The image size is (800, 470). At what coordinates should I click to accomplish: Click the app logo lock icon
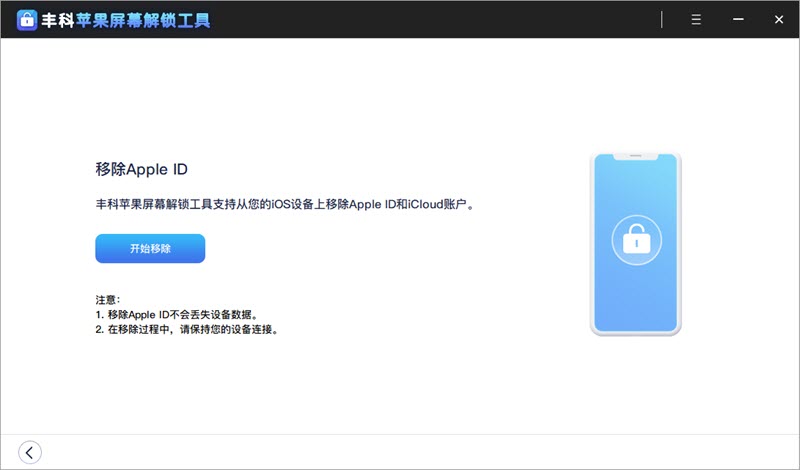tap(27, 20)
